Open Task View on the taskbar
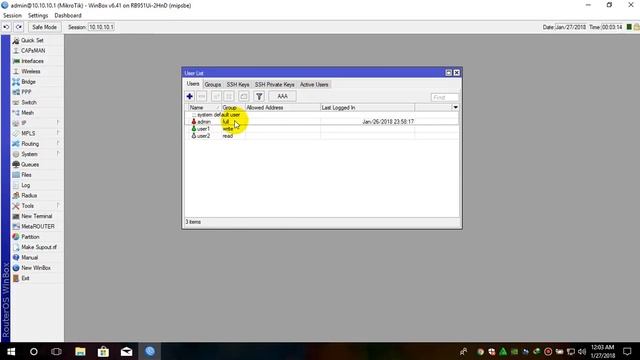Screen dimensions: 640x360 coord(56,351)
